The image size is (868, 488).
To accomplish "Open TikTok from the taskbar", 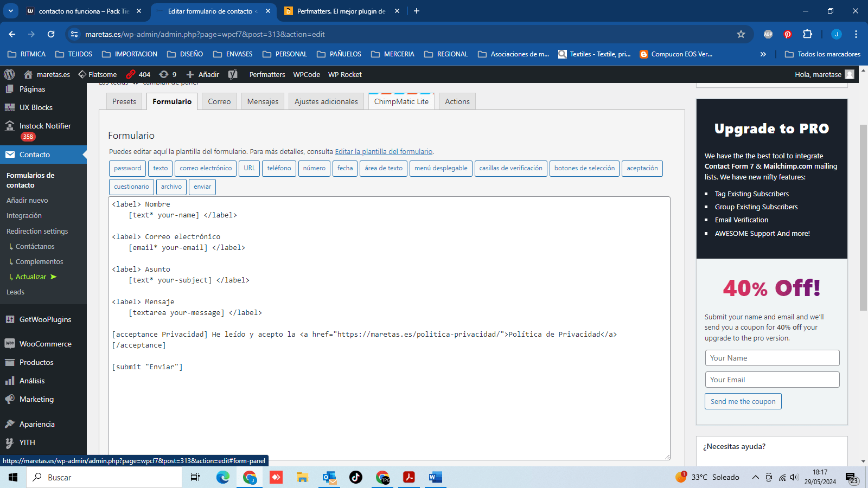I will pyautogui.click(x=356, y=477).
